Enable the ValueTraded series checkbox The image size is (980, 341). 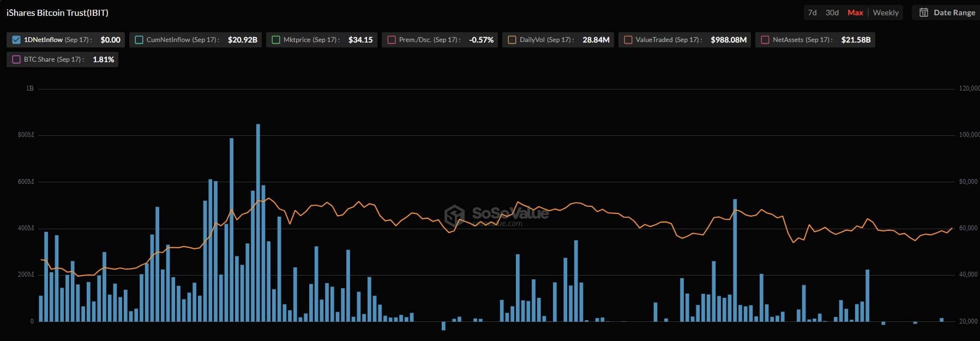pos(628,40)
